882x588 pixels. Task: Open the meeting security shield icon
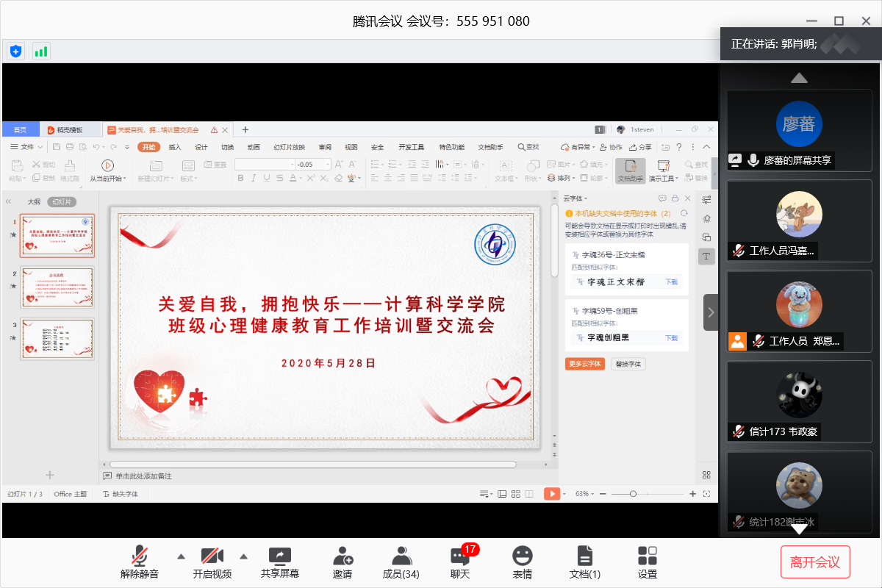point(15,51)
